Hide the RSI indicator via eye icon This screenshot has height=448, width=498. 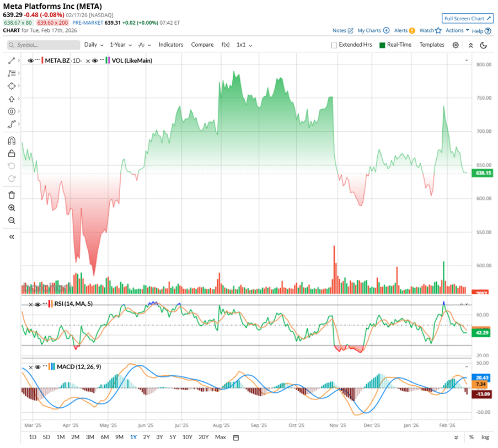click(38, 304)
